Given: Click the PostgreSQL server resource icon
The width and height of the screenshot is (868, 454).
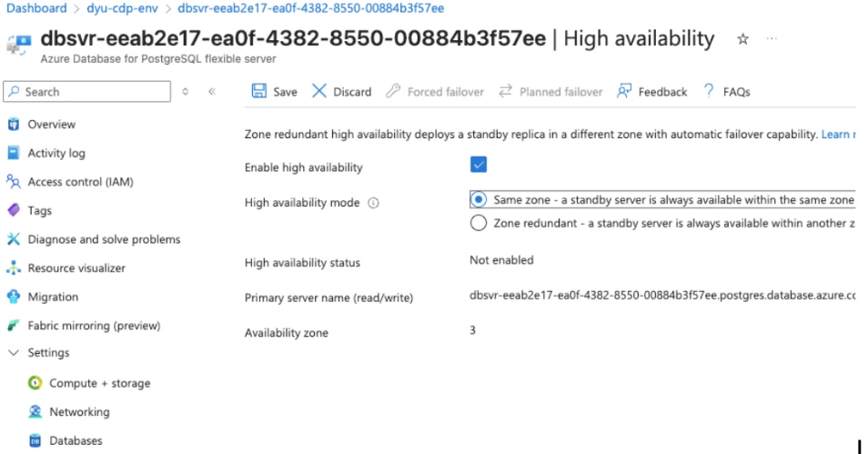Looking at the screenshot, I should (18, 45).
